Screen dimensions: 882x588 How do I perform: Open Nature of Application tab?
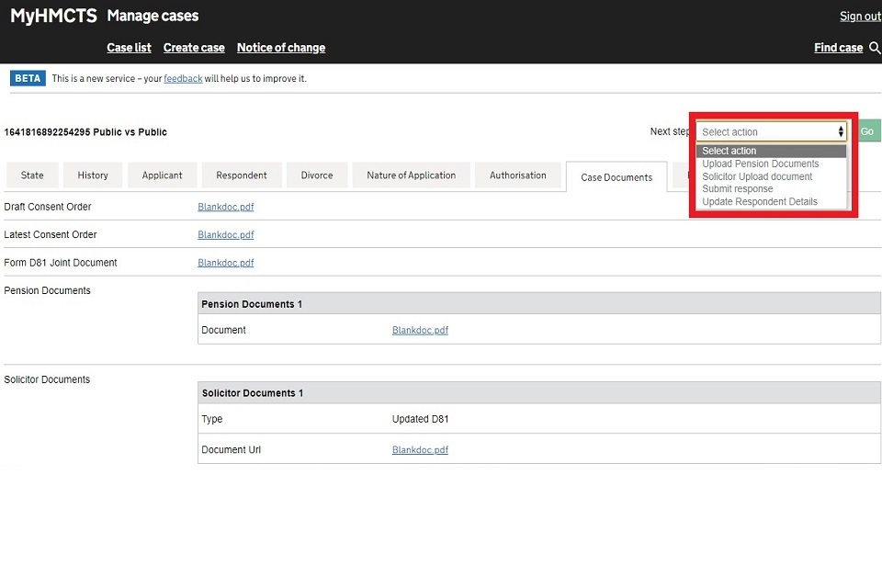point(411,175)
